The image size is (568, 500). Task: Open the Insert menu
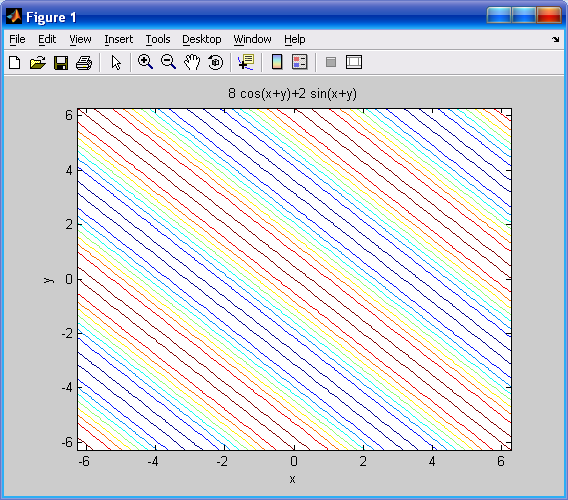(118, 39)
